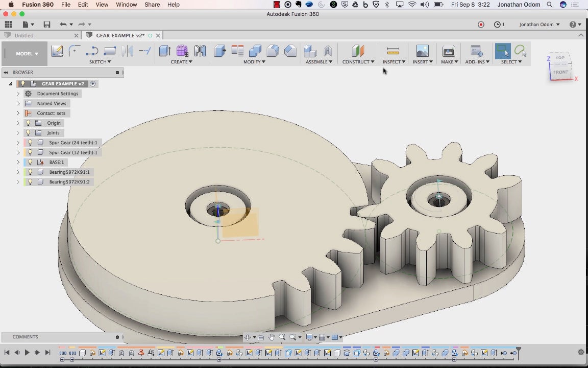Click the Save icon
The width and height of the screenshot is (588, 368).
[47, 25]
